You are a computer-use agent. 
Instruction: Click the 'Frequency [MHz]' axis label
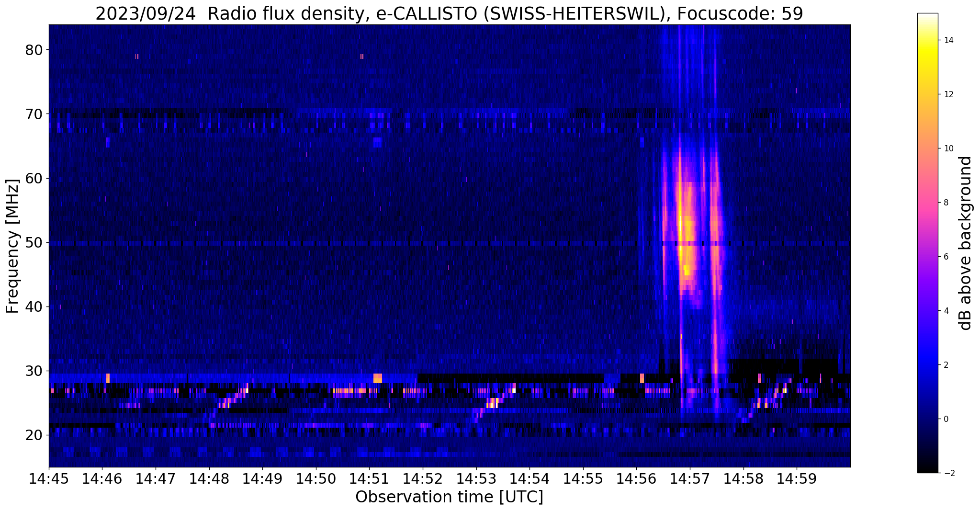(12, 246)
